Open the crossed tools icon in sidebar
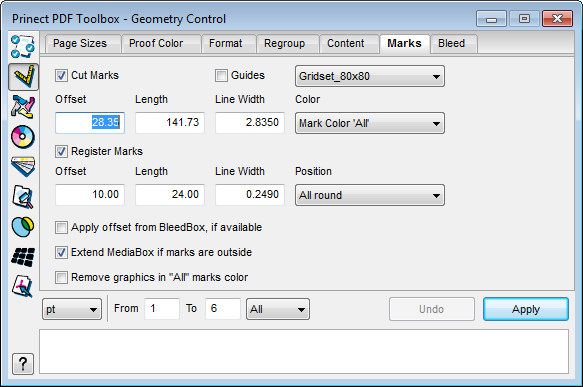Image resolution: width=583 pixels, height=387 pixels. click(23, 107)
